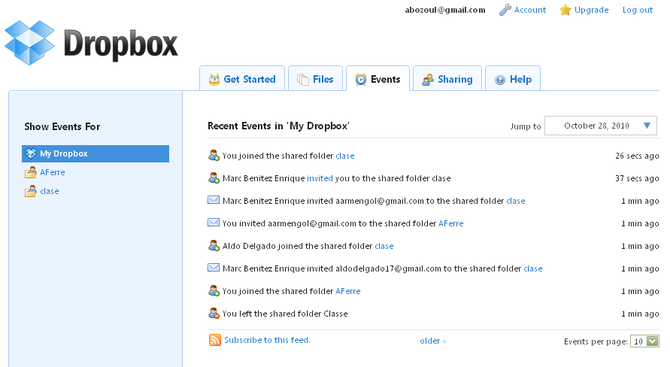This screenshot has width=670, height=367.
Task: Click the documents icon on Files tab
Action: [303, 79]
